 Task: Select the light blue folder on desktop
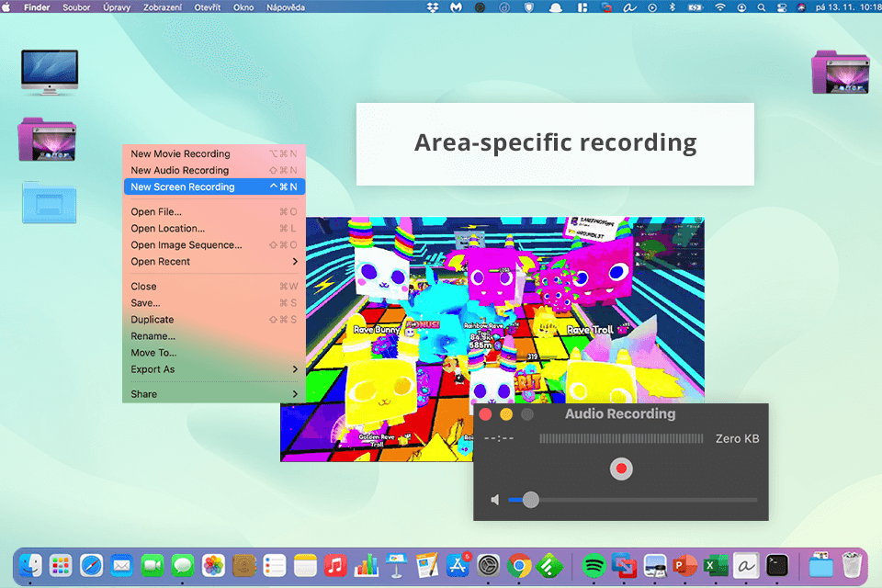pos(50,202)
